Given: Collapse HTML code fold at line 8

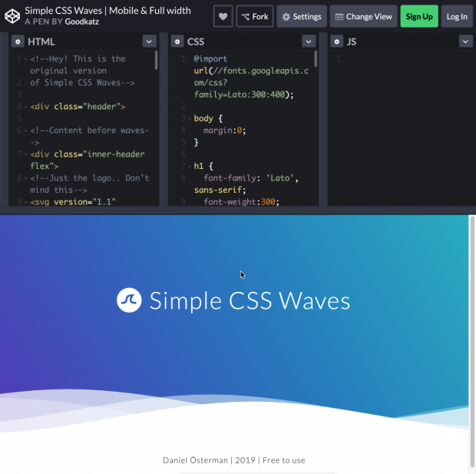Looking at the screenshot, I should pos(26,178).
